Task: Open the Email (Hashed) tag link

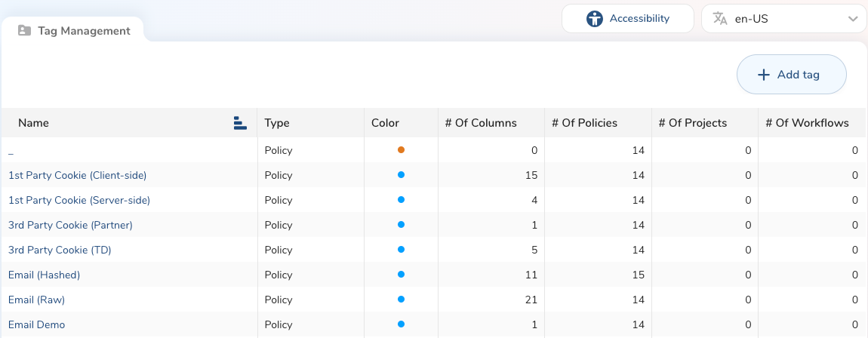Action: pyautogui.click(x=44, y=275)
